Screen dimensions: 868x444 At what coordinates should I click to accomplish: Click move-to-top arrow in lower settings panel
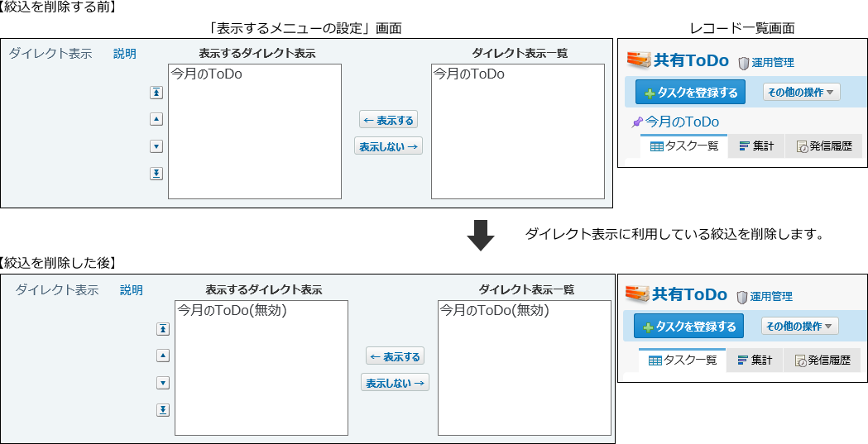[163, 329]
